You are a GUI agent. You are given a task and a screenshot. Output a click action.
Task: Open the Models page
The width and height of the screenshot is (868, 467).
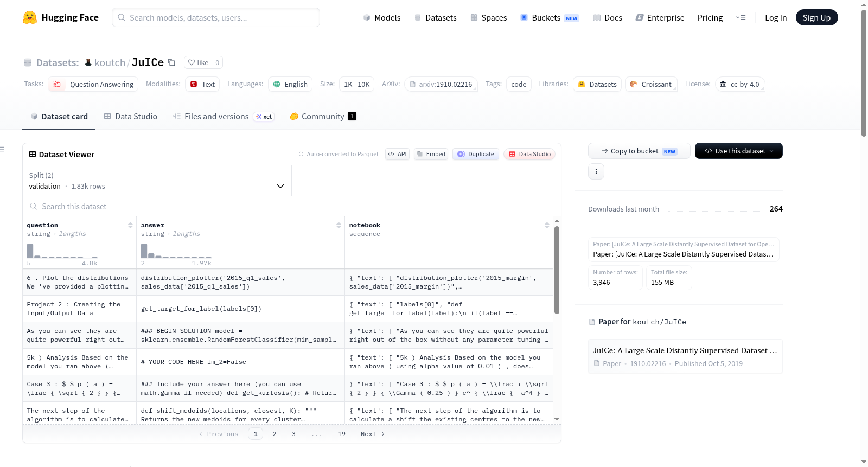tap(382, 17)
